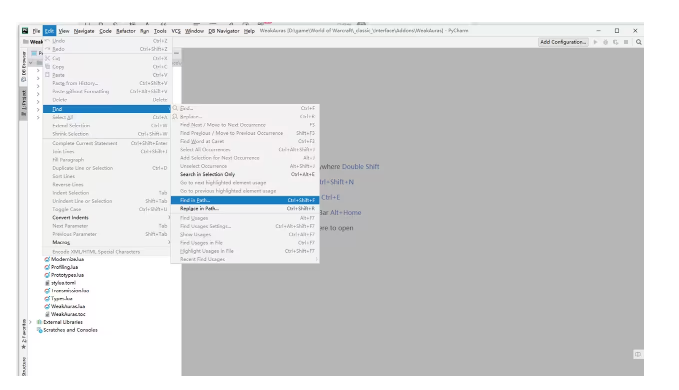Click the Search Everywhere magnifier icon
679x390 pixels.
tap(639, 42)
